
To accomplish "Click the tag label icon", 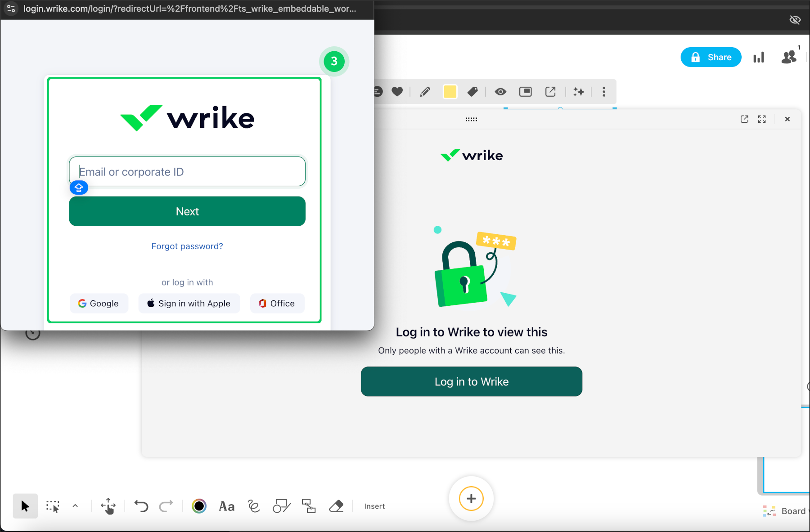I will (x=472, y=92).
